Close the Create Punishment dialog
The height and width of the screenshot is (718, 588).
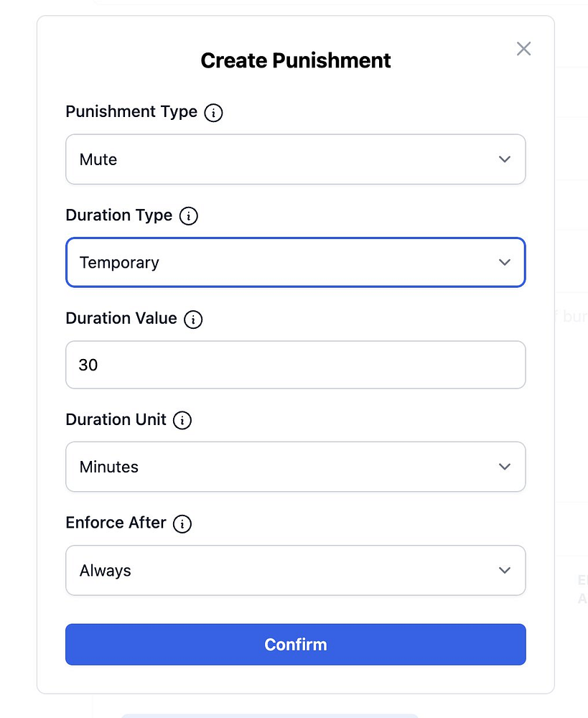point(524,49)
